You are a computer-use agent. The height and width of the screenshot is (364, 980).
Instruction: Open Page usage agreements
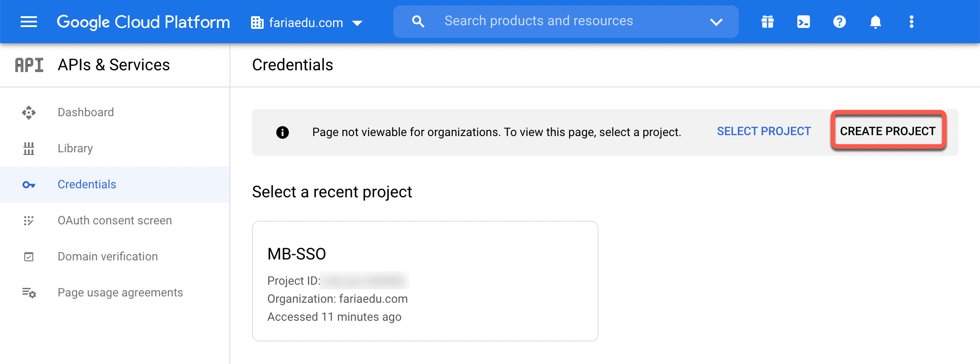[115, 292]
